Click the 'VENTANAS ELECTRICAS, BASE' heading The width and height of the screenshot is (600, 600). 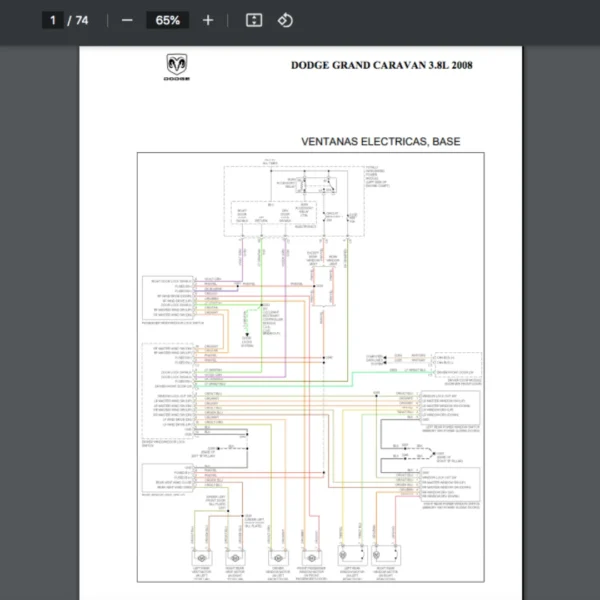coord(381,142)
